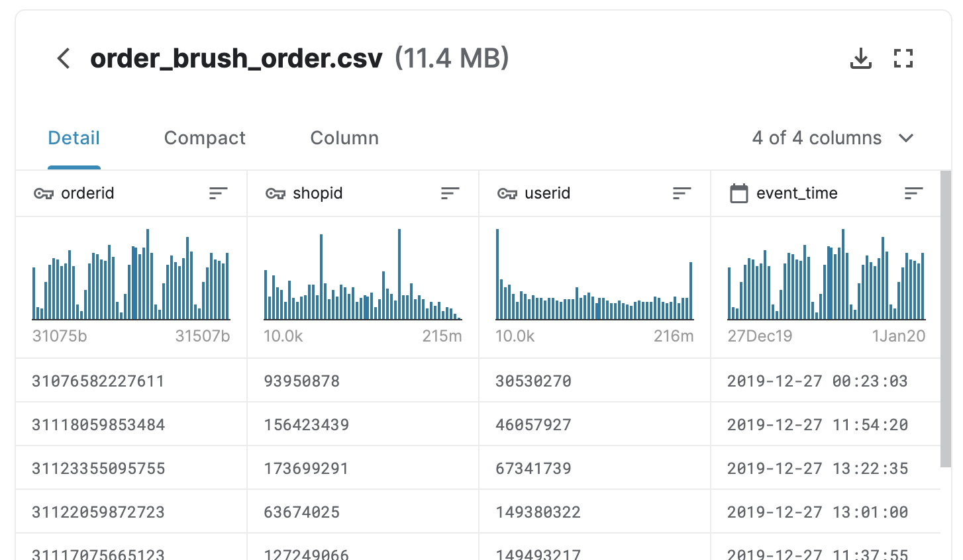Open sort menu for shopid column
This screenshot has height=560, width=963.
(450, 193)
